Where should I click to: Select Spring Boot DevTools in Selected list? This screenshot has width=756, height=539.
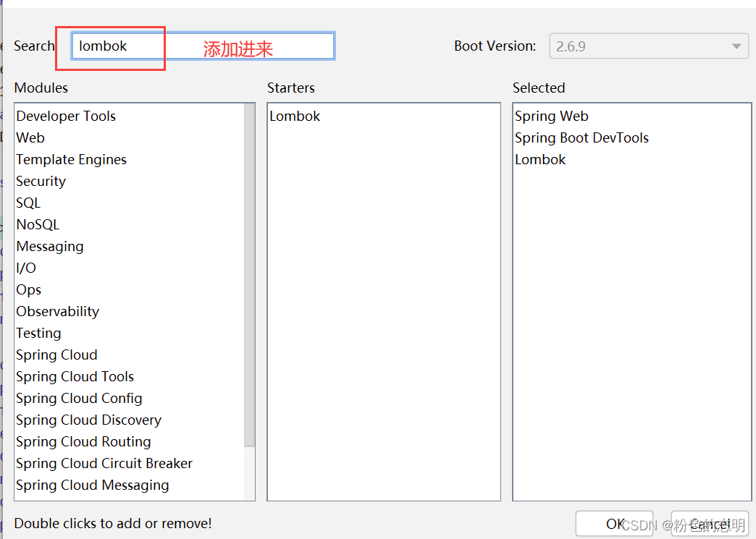click(581, 138)
